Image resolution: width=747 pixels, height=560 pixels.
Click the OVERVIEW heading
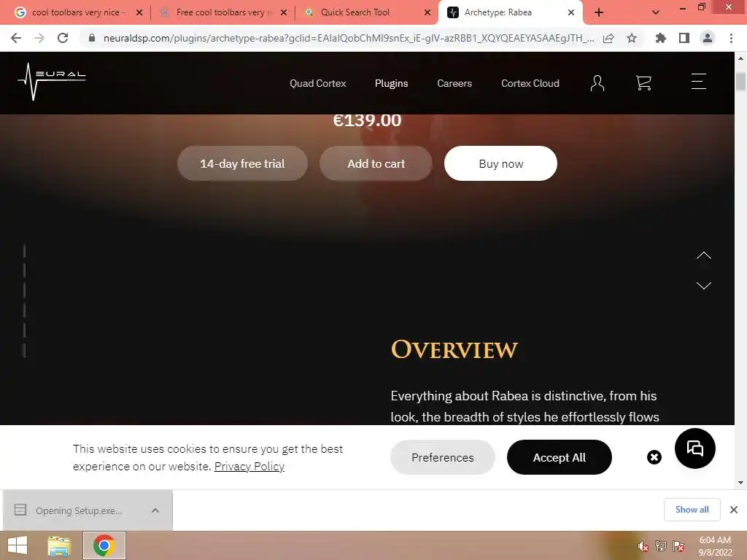(454, 349)
